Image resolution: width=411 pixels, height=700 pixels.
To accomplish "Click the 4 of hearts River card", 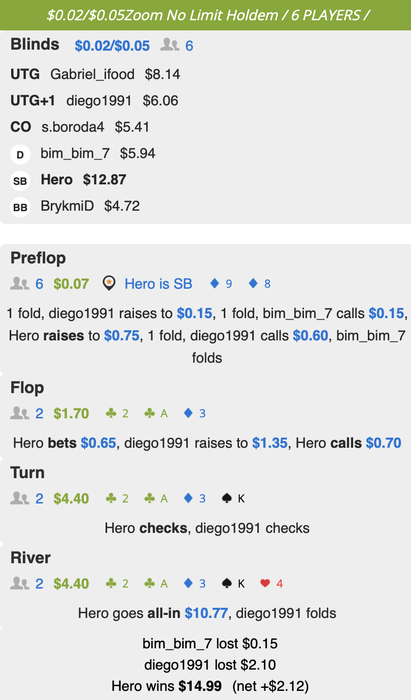I will coord(271,583).
